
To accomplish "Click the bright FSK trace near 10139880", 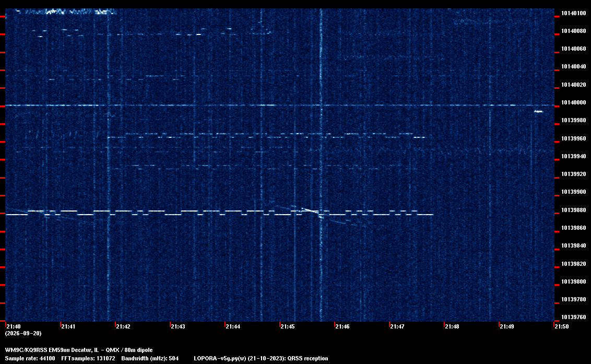I will pos(219,213).
